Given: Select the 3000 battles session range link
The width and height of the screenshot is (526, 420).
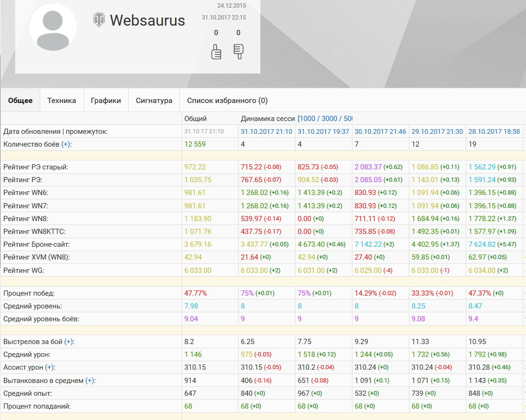Looking at the screenshot, I should click(332, 119).
